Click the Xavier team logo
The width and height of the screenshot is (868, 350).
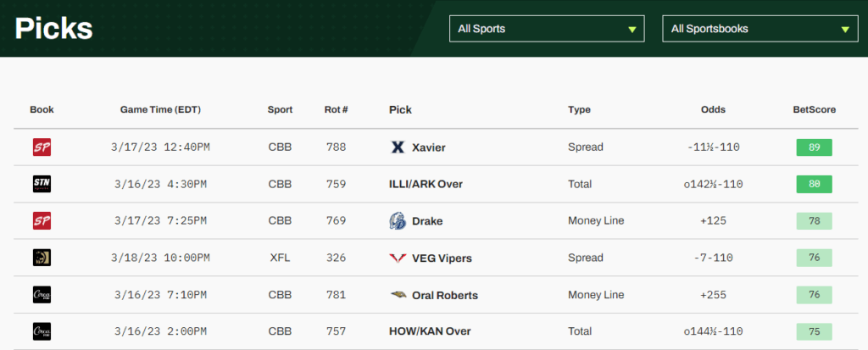[x=397, y=147]
